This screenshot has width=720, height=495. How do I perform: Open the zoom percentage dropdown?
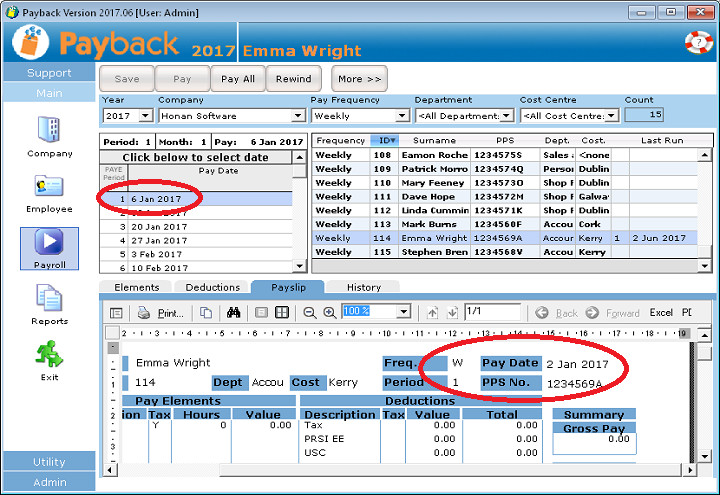click(403, 312)
